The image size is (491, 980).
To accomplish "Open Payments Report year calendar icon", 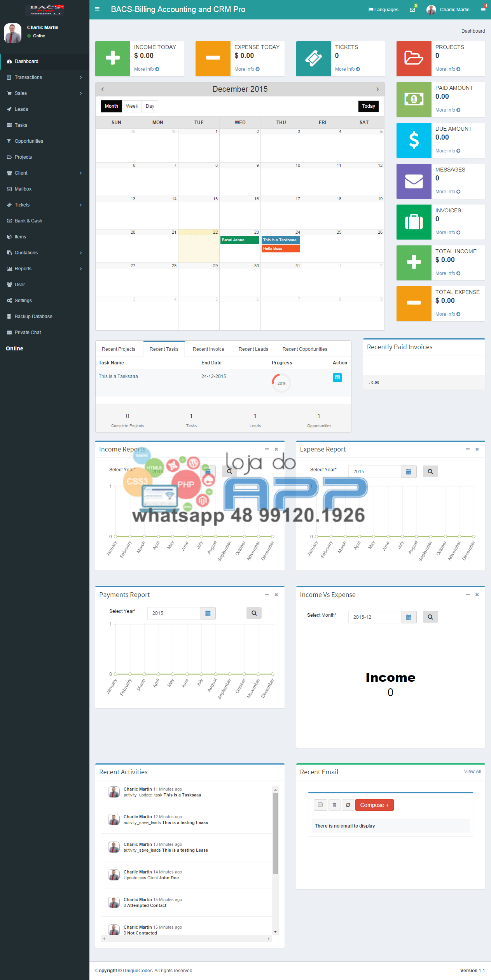I will pos(208,613).
